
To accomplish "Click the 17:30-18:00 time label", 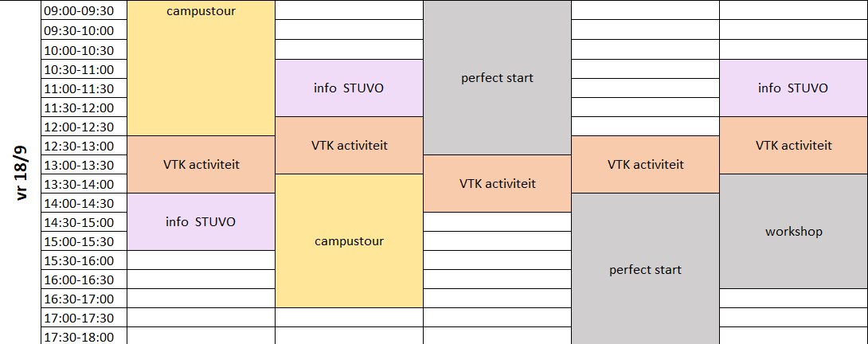I will click(x=79, y=338).
